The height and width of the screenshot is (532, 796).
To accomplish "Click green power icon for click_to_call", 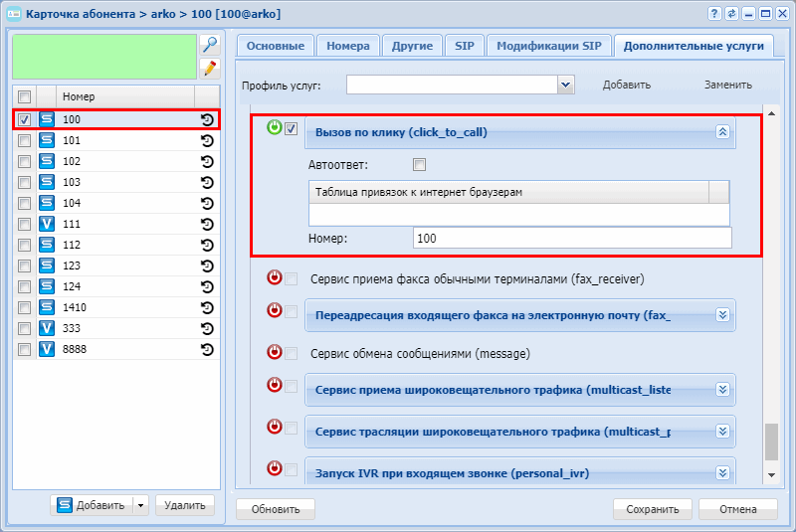I will click(x=275, y=127).
